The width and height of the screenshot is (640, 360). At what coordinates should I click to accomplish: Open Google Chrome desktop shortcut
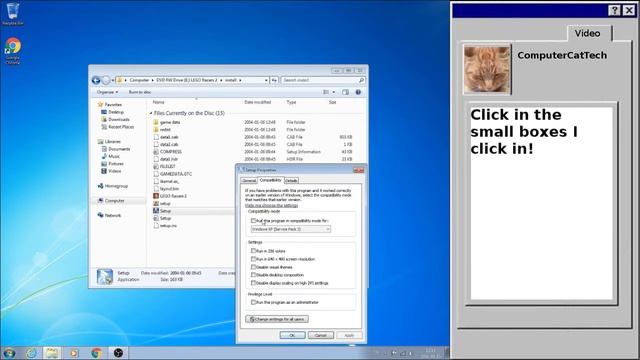[13, 51]
